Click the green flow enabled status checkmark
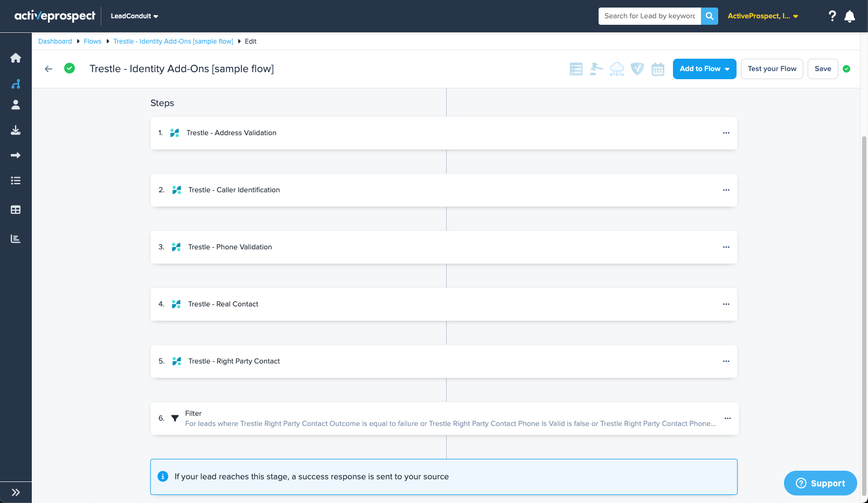 tap(70, 68)
